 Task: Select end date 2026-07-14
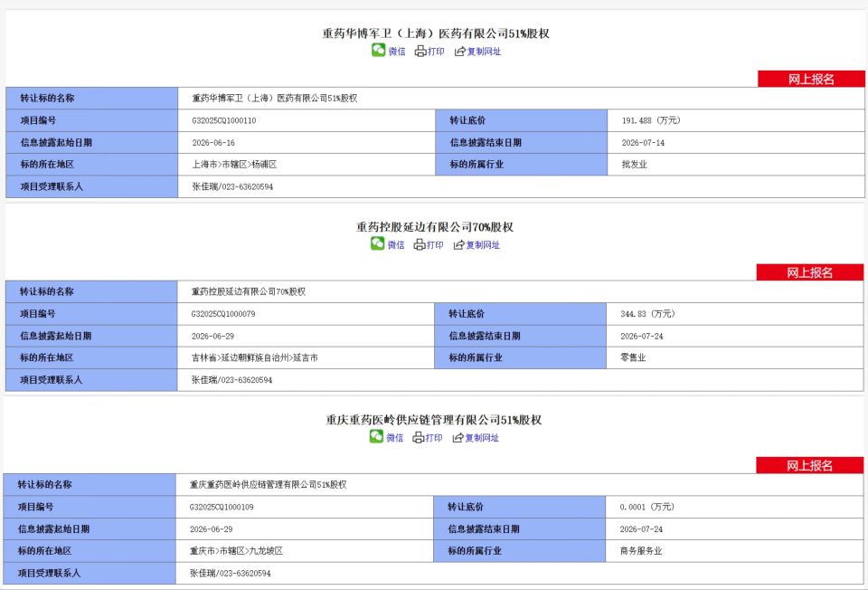[x=643, y=142]
